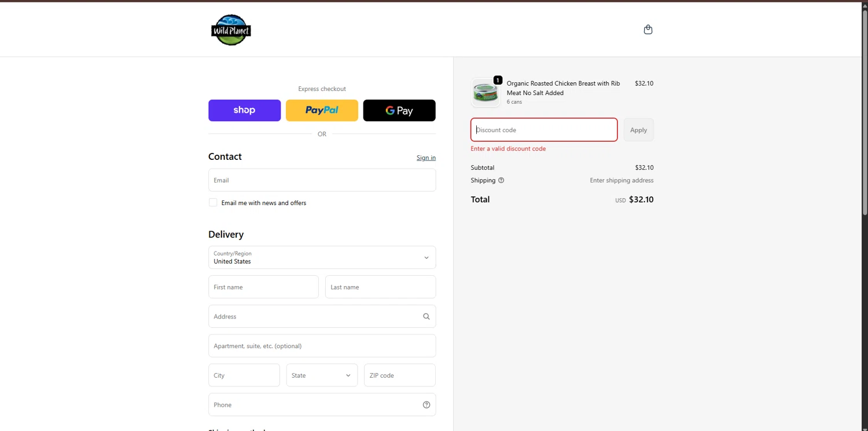Screen dimensions: 868x431
Task: Click the Subtotal label
Action: point(483,167)
